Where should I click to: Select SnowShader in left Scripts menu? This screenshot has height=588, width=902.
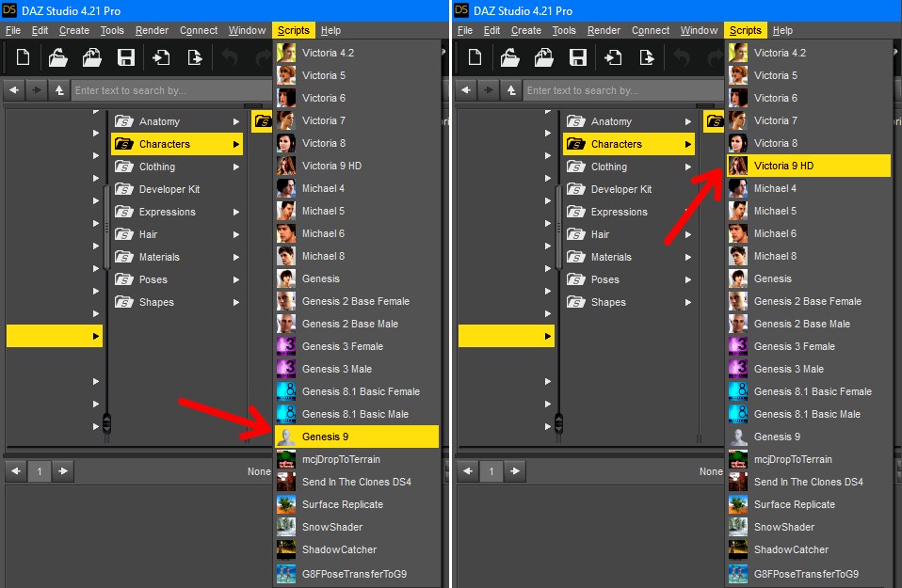(357, 527)
